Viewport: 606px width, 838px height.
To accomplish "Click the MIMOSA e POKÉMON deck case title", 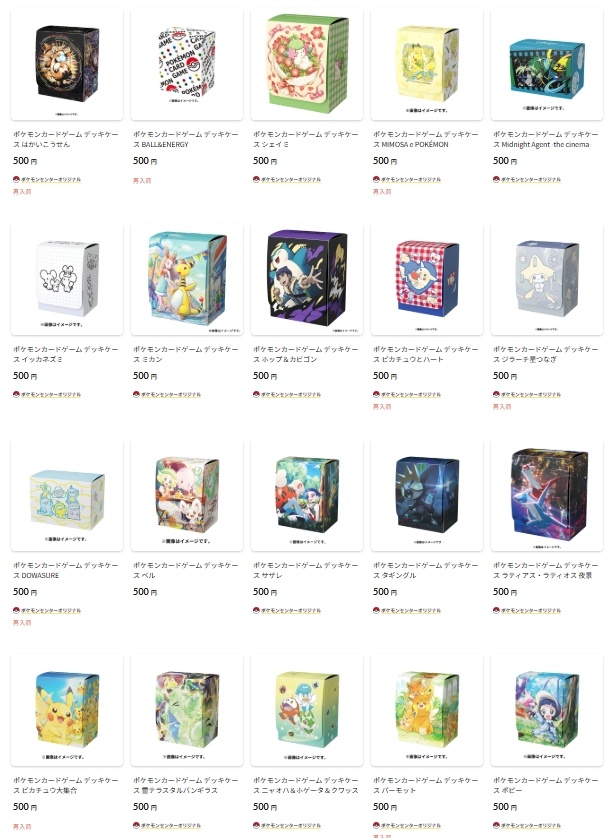I will (425, 139).
